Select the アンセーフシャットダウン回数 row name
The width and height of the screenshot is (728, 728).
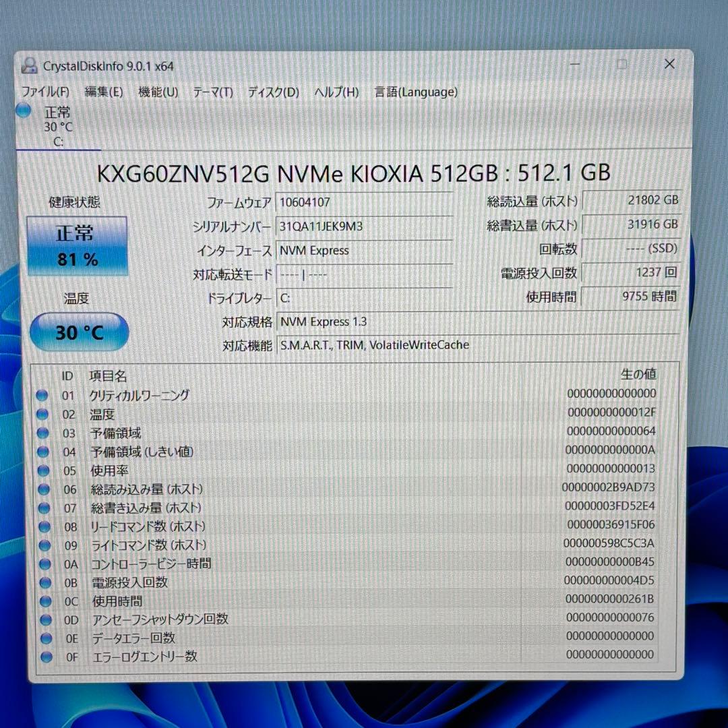(160, 619)
